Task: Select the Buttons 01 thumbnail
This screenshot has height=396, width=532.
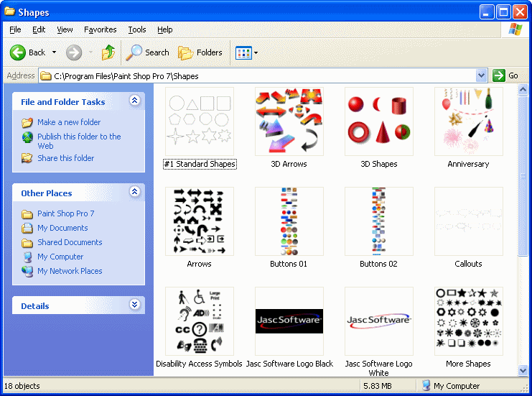Action: [289, 221]
